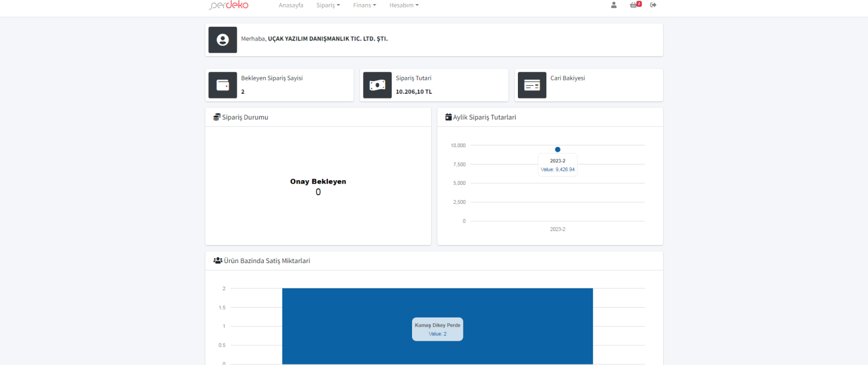This screenshot has width=868, height=365.
Task: Click the Onay Bekleyen status label
Action: [318, 181]
